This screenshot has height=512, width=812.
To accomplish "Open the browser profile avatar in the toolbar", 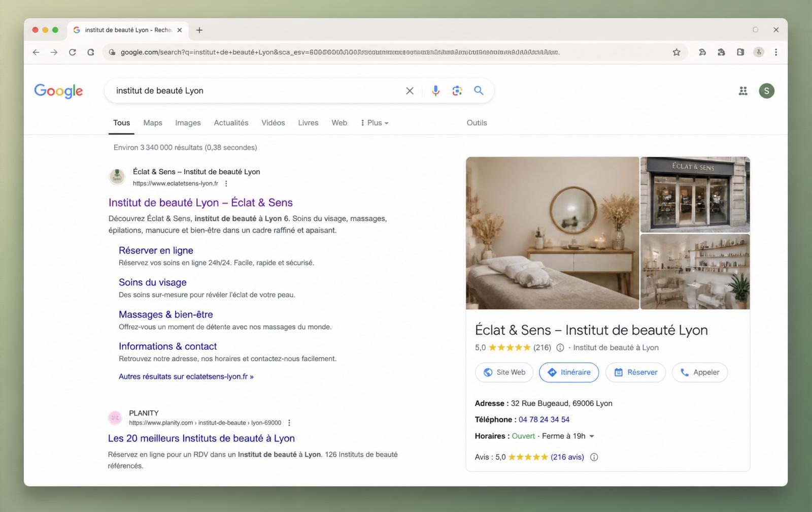I will (758, 52).
